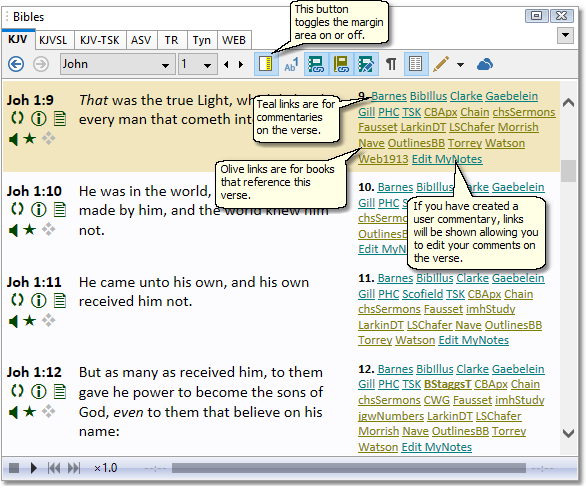
Task: Switch to the KJV tab
Action: coord(18,39)
